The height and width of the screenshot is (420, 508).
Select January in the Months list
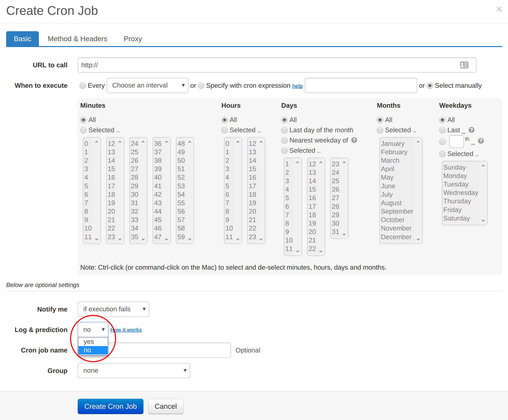(x=393, y=143)
